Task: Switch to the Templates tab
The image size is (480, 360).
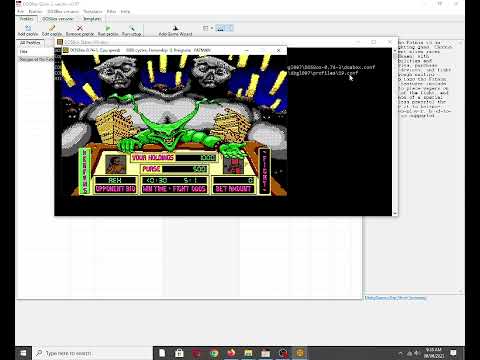Action: tap(92, 19)
